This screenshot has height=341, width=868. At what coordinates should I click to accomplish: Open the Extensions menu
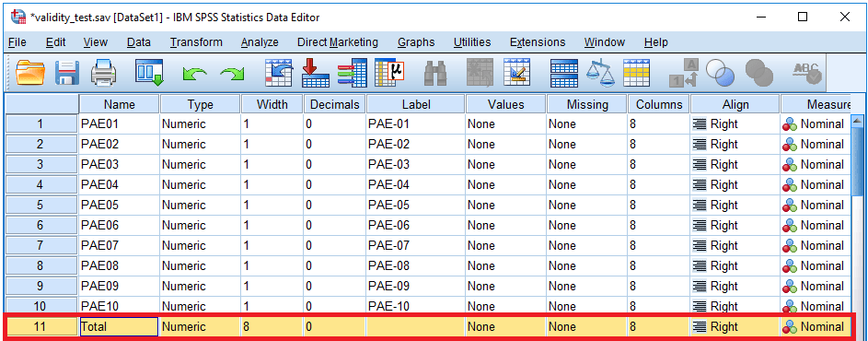(538, 42)
